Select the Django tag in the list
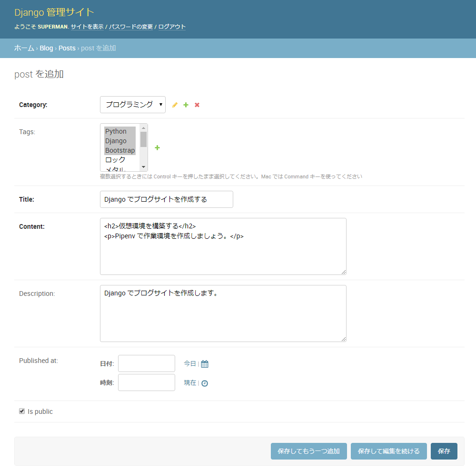Image resolution: width=476 pixels, height=470 pixels. pos(120,141)
